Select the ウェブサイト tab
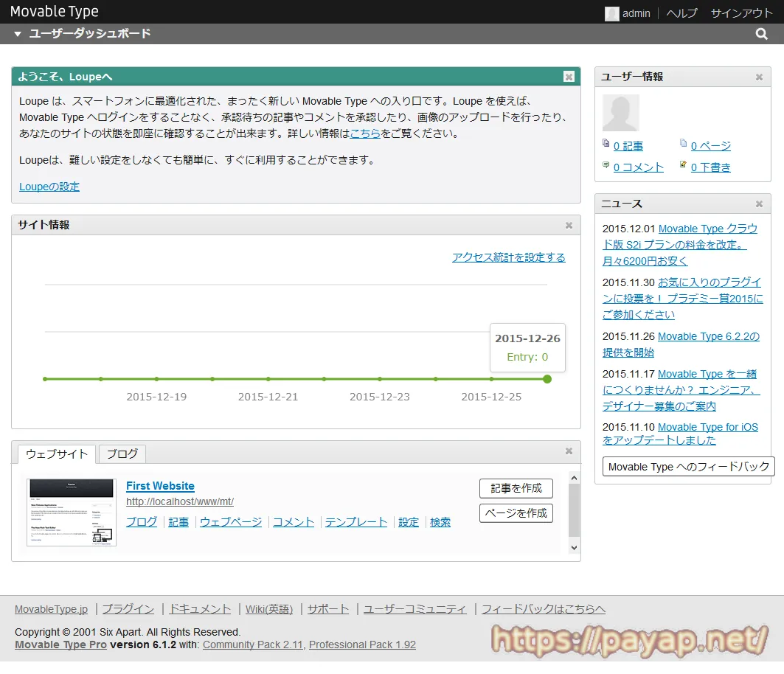This screenshot has height=674, width=784. (x=57, y=454)
